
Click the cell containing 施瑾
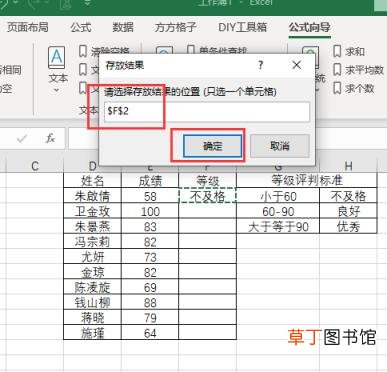[92, 333]
